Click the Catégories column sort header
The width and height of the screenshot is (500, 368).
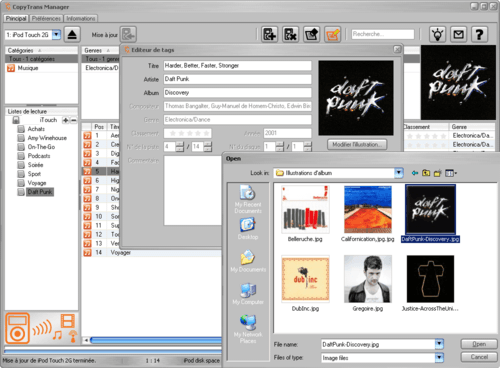(41, 51)
